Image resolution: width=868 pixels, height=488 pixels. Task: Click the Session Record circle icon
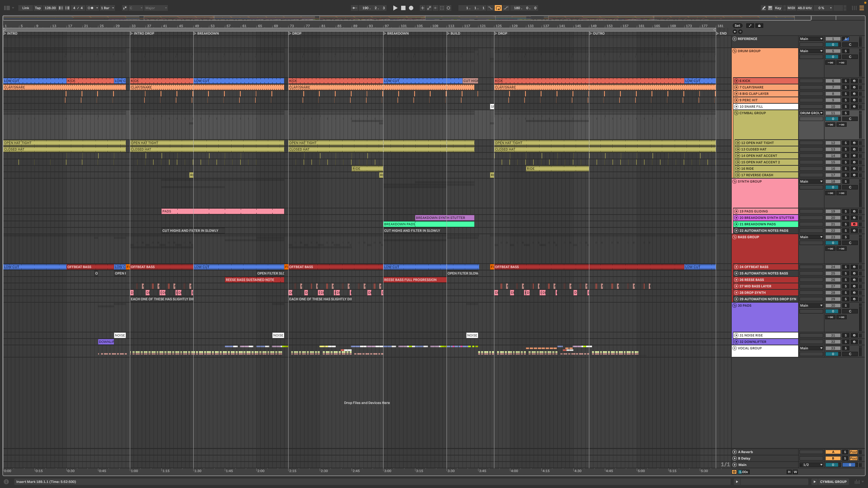448,8
